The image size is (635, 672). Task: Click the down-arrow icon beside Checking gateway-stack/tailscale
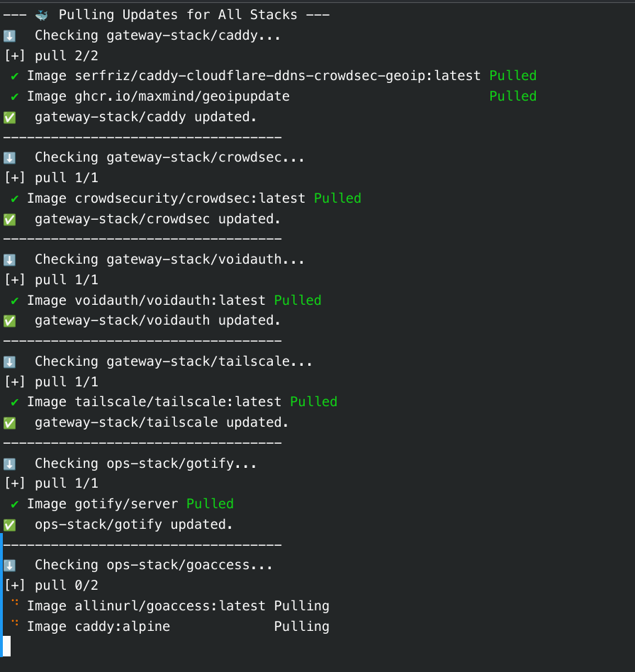tap(10, 362)
